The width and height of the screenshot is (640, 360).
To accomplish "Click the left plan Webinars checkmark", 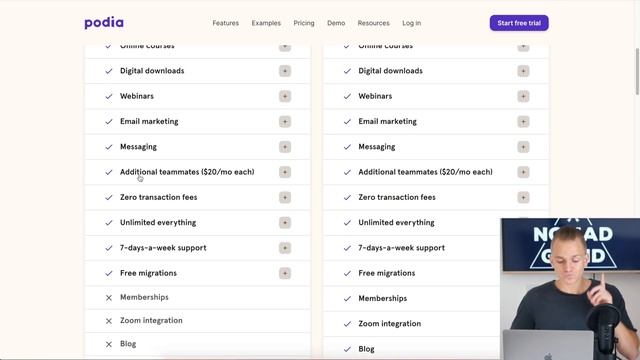I will point(109,96).
